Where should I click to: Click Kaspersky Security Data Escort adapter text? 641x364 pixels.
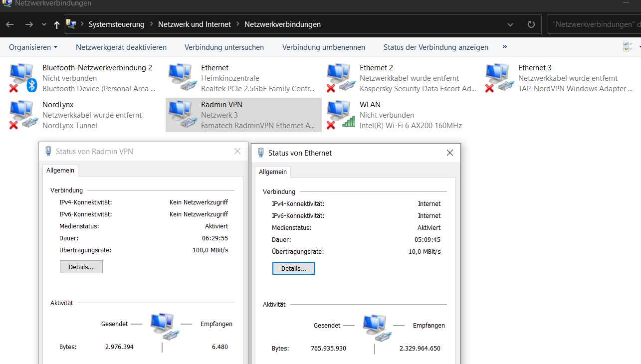(418, 89)
